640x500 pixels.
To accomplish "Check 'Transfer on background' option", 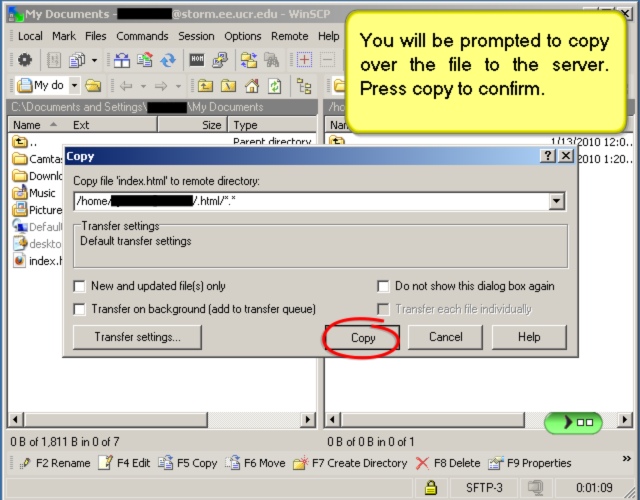I will (80, 309).
